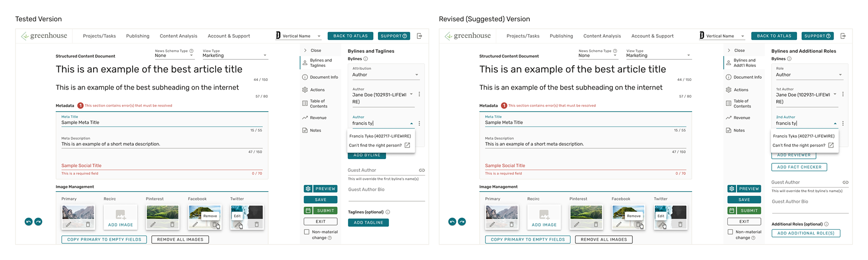Select Francis Tyko suggestion in Tested Version
The width and height of the screenshot is (868, 260).
click(x=380, y=136)
